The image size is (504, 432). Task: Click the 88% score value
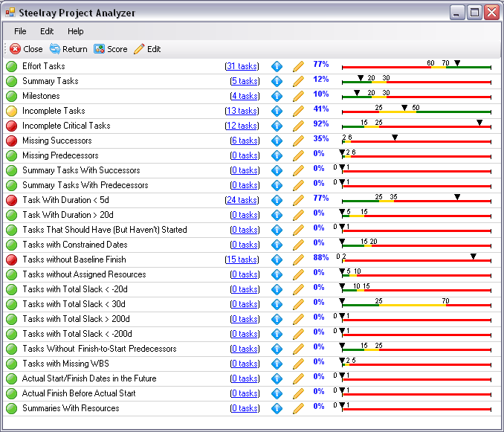coord(321,257)
